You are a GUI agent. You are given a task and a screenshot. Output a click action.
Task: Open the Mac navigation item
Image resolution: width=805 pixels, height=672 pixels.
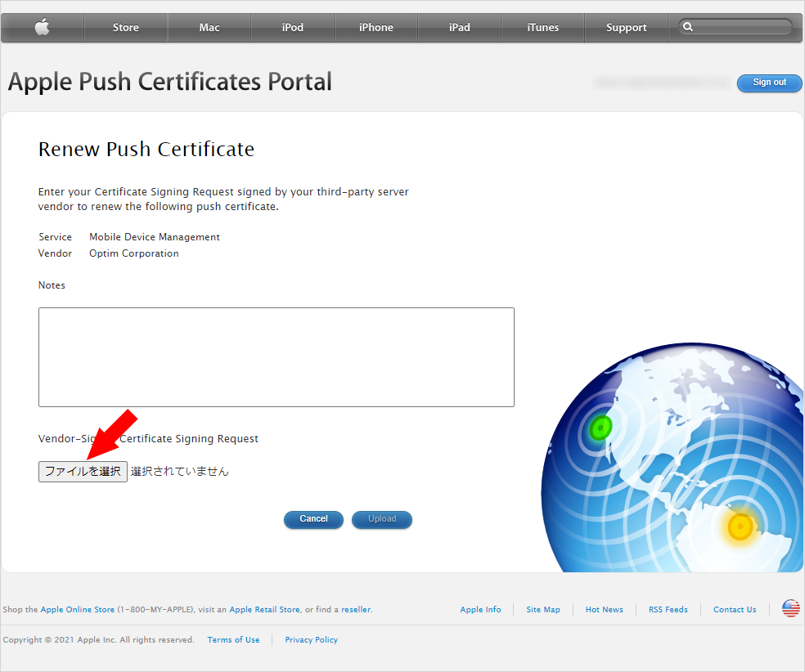pos(209,28)
